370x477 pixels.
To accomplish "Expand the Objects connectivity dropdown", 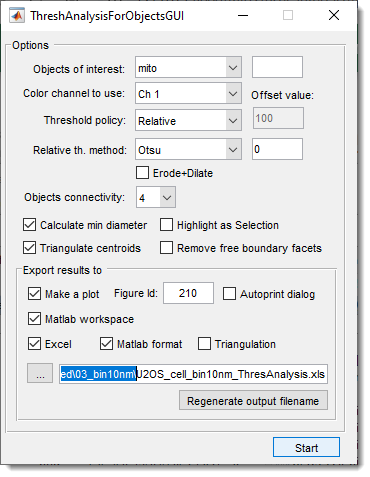I will pyautogui.click(x=156, y=197).
